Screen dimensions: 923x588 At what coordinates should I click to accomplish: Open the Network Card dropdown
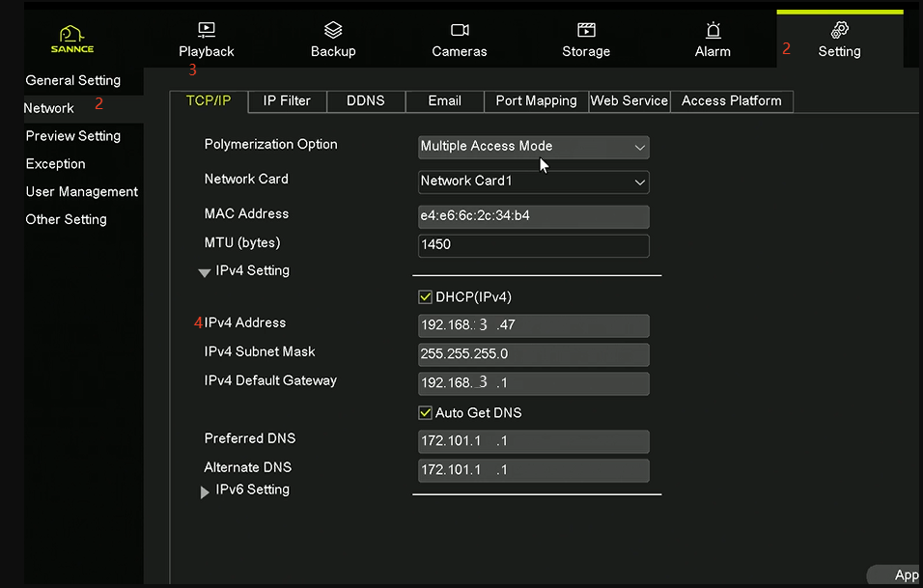[533, 182]
